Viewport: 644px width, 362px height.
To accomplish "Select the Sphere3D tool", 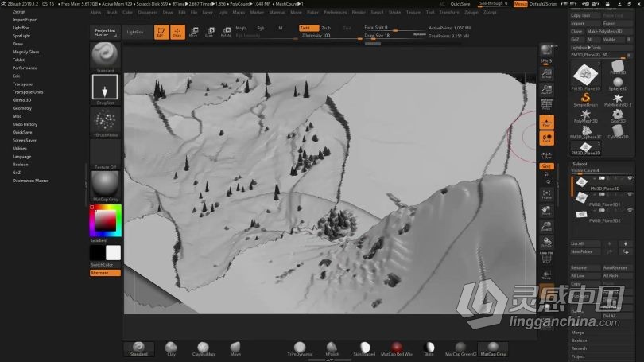I will pos(618,84).
